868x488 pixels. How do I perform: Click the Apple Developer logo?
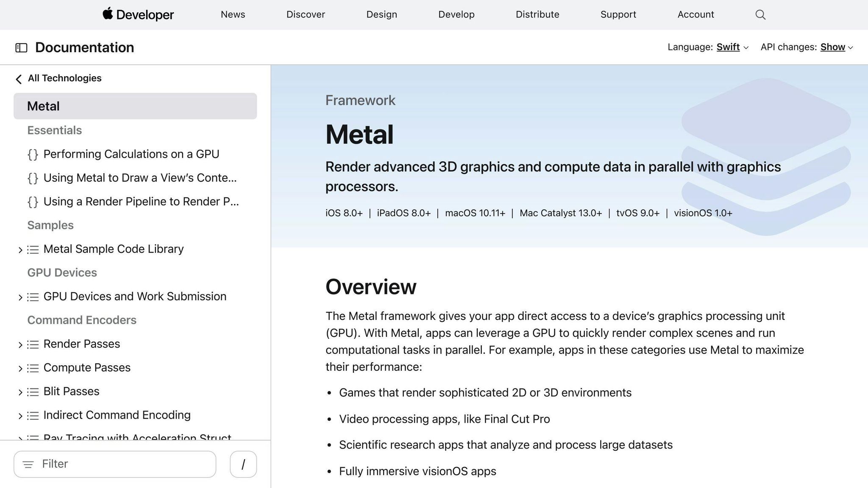[x=137, y=14]
